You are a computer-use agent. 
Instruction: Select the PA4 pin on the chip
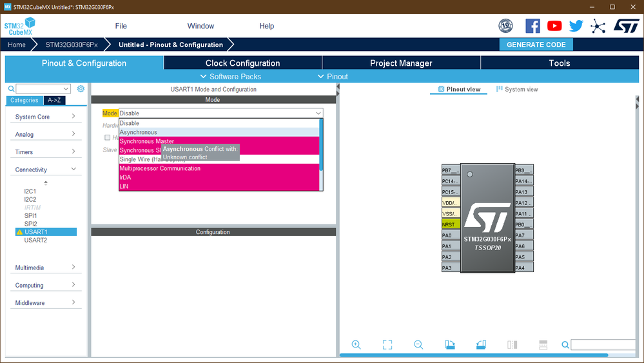click(524, 268)
